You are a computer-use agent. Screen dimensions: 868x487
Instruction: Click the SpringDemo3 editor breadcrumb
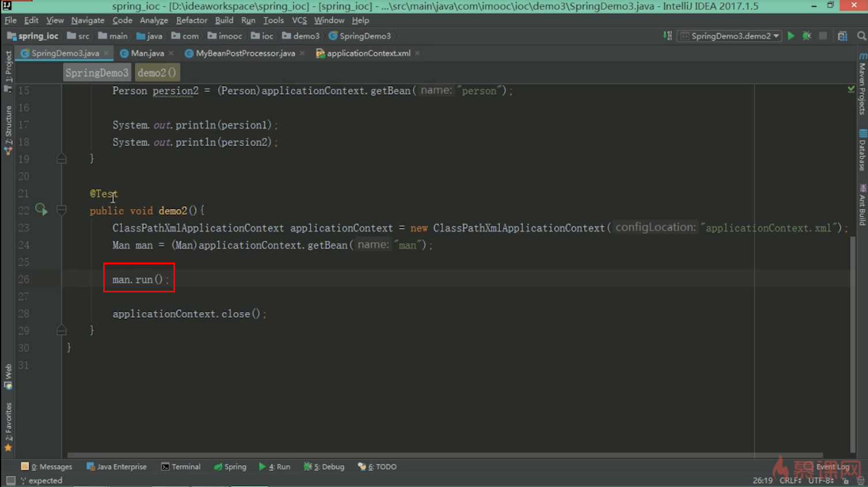[x=97, y=73]
